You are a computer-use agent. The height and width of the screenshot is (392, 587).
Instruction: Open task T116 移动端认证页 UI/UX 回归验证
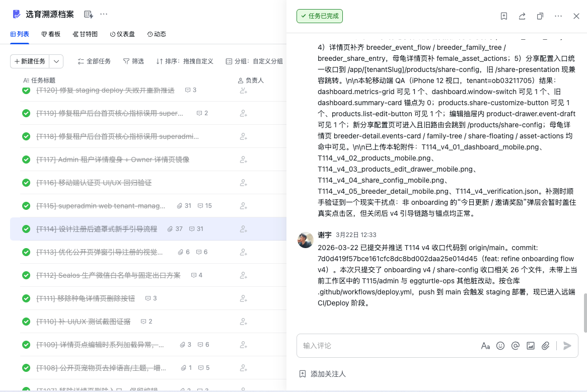click(94, 183)
